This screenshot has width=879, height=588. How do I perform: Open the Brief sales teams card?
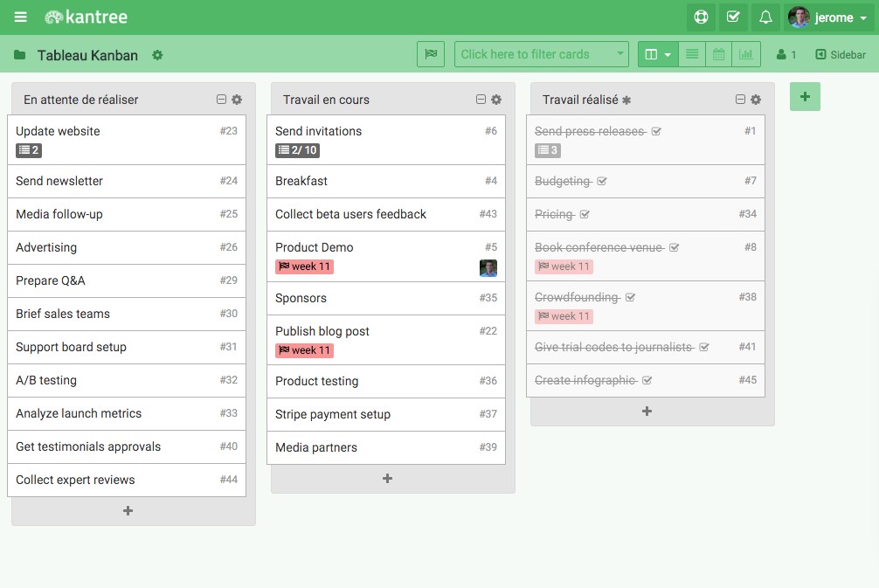tap(127, 314)
